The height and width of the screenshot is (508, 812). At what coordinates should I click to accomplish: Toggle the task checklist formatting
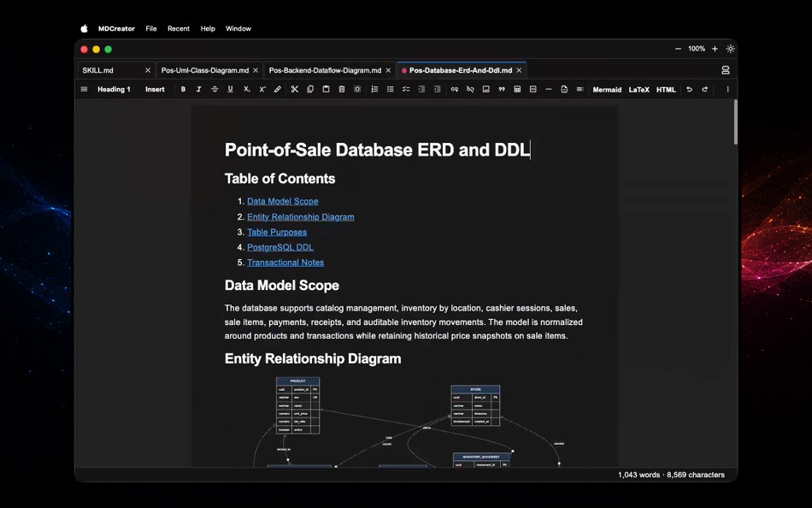pyautogui.click(x=406, y=89)
